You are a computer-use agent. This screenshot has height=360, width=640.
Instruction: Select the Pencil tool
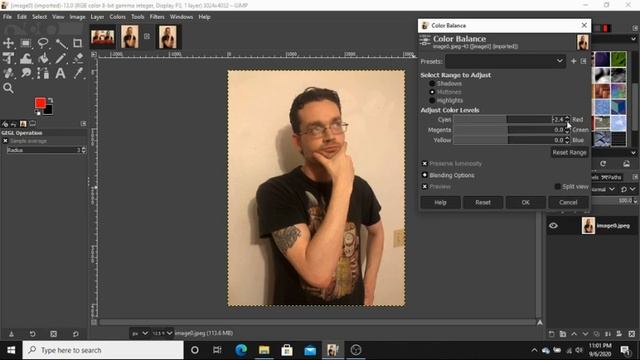click(x=61, y=58)
